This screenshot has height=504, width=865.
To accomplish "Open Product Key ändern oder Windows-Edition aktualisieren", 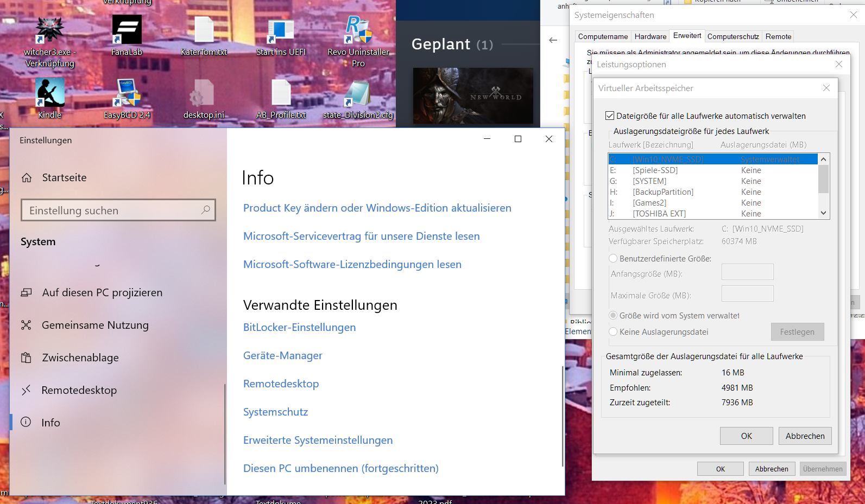I will pos(377,208).
